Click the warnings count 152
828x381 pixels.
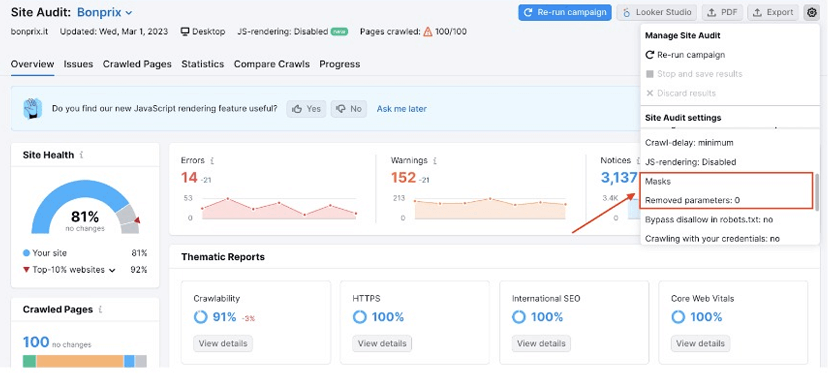[403, 178]
